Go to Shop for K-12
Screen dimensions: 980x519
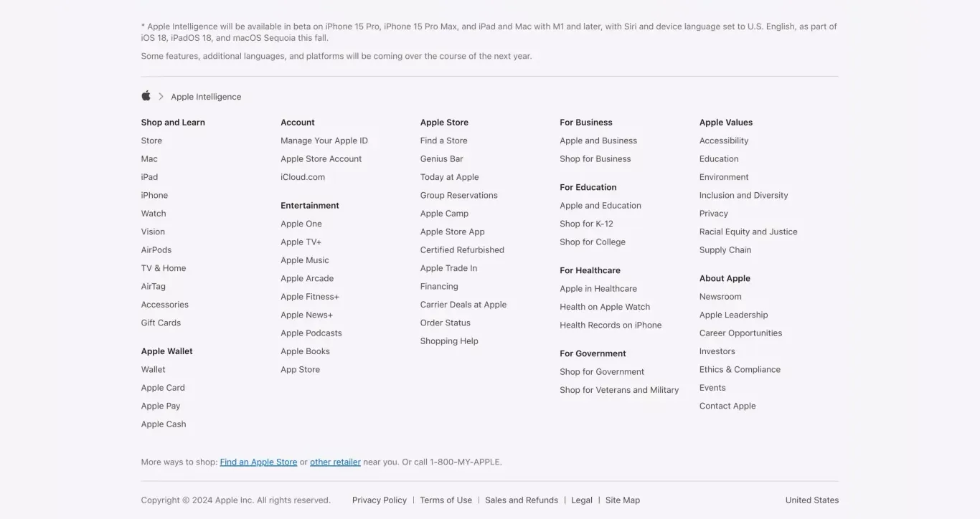coord(587,224)
